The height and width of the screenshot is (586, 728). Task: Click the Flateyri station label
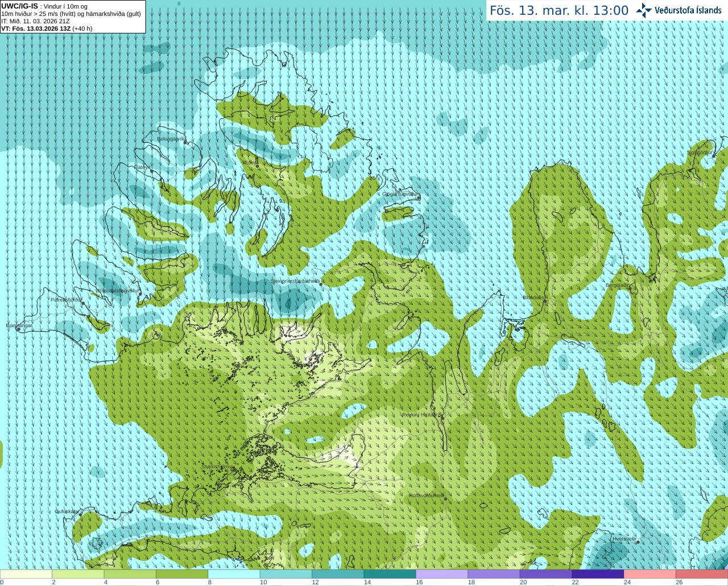tap(142, 167)
